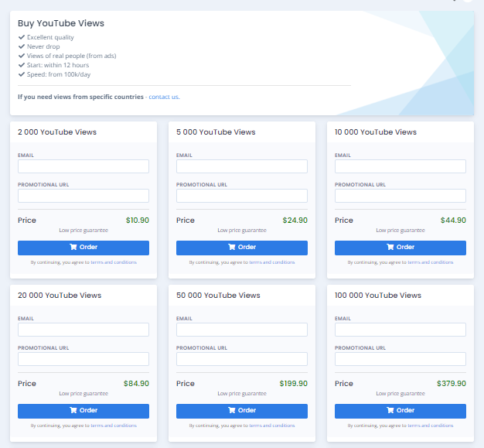Click the 20 000 YouTube Views title

tap(60, 295)
